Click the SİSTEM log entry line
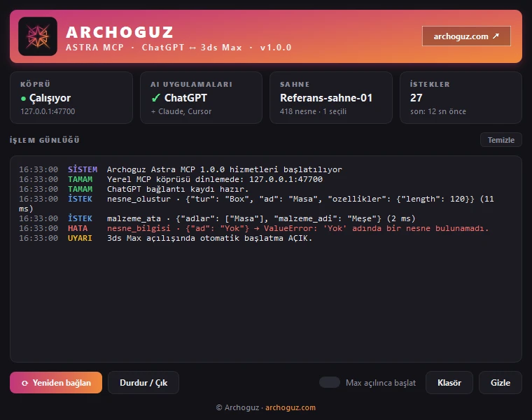This screenshot has width=532, height=420. tap(181, 169)
